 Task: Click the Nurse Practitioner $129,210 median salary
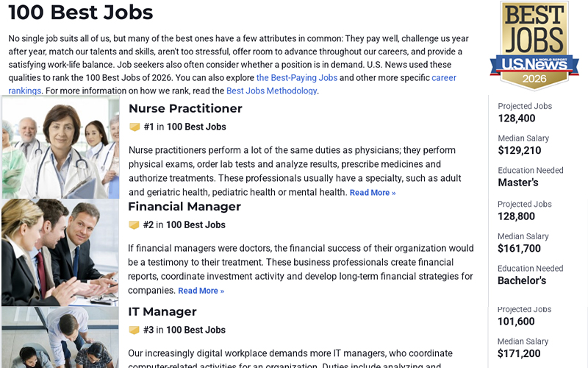click(519, 151)
